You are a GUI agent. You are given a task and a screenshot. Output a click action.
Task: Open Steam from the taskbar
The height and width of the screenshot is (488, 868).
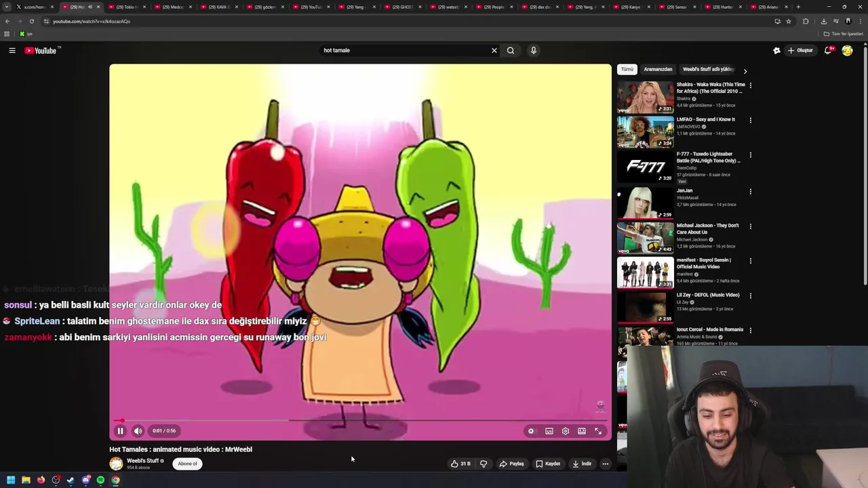[71, 480]
